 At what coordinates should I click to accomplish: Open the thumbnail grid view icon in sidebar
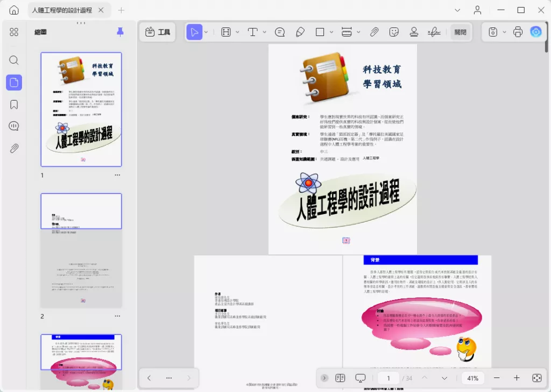14,32
